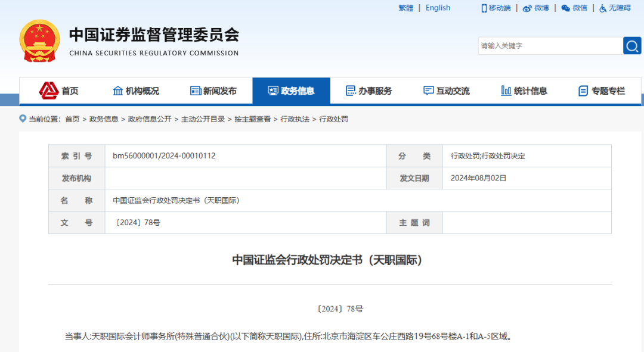Click the location pin icon before 当前位置

tap(21, 119)
